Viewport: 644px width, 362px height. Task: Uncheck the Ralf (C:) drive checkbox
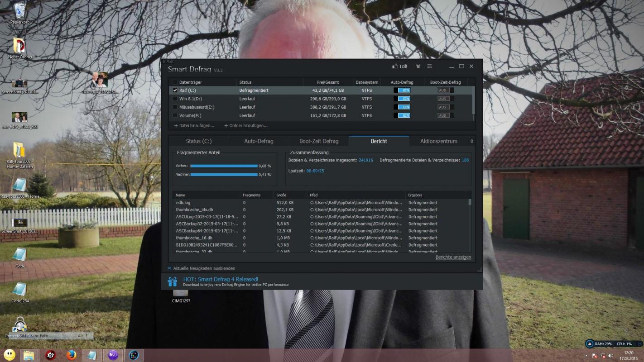pyautogui.click(x=175, y=90)
